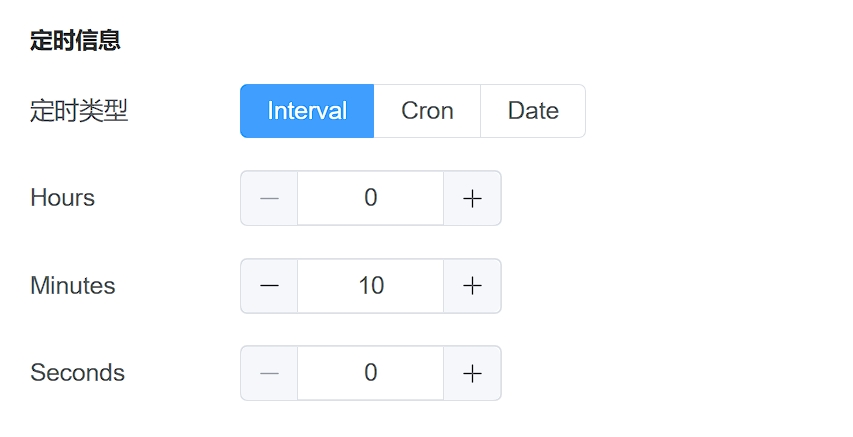Switch timer type to Cron
The height and width of the screenshot is (437, 853).
pyautogui.click(x=427, y=111)
